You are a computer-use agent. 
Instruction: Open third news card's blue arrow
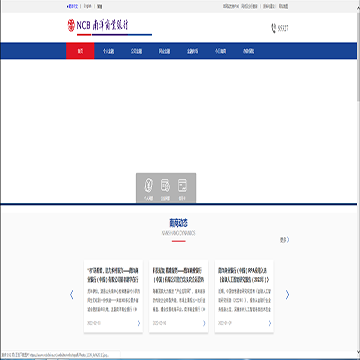270,323
